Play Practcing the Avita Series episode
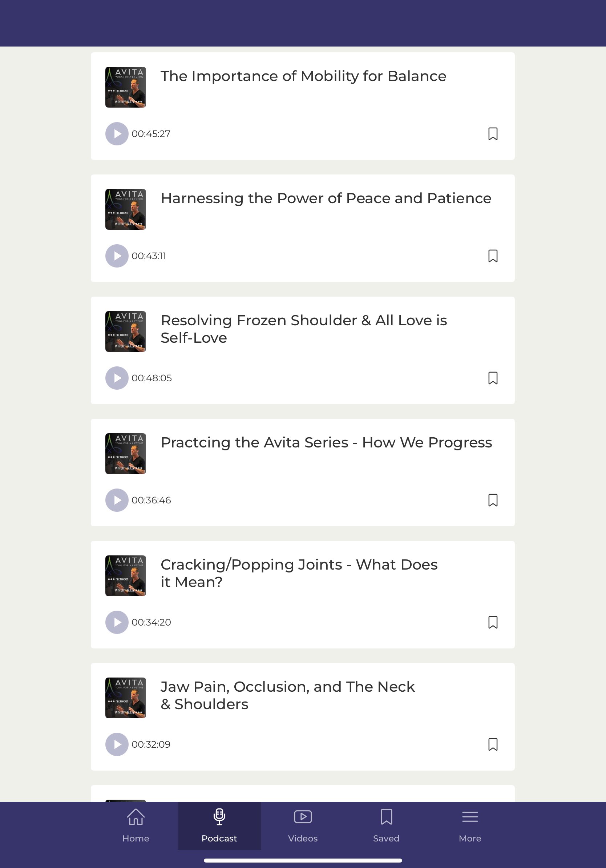Image resolution: width=606 pixels, height=868 pixels. coord(117,500)
